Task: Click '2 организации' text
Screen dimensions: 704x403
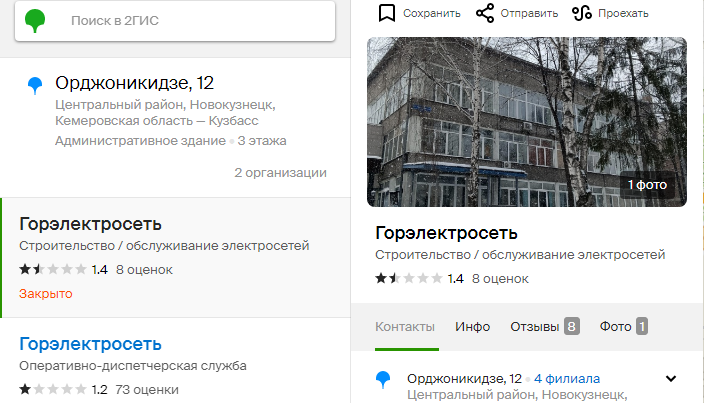Action: point(280,173)
